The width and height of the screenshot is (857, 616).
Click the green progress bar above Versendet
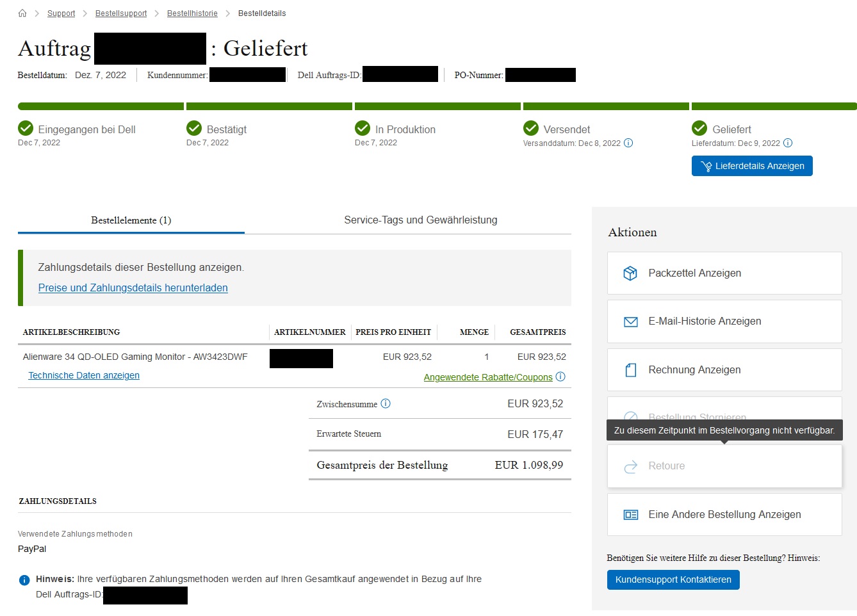[x=606, y=106]
